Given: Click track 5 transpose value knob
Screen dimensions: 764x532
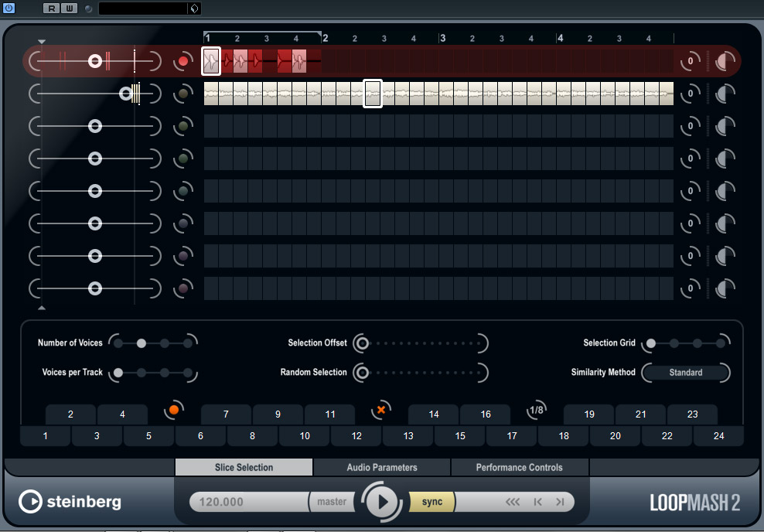Looking at the screenshot, I should tap(690, 191).
